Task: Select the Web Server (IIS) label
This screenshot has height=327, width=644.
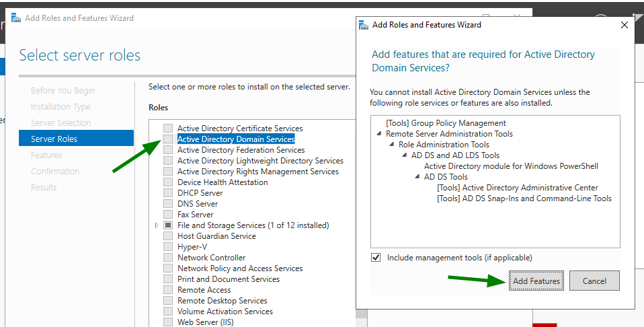Action: (205, 322)
